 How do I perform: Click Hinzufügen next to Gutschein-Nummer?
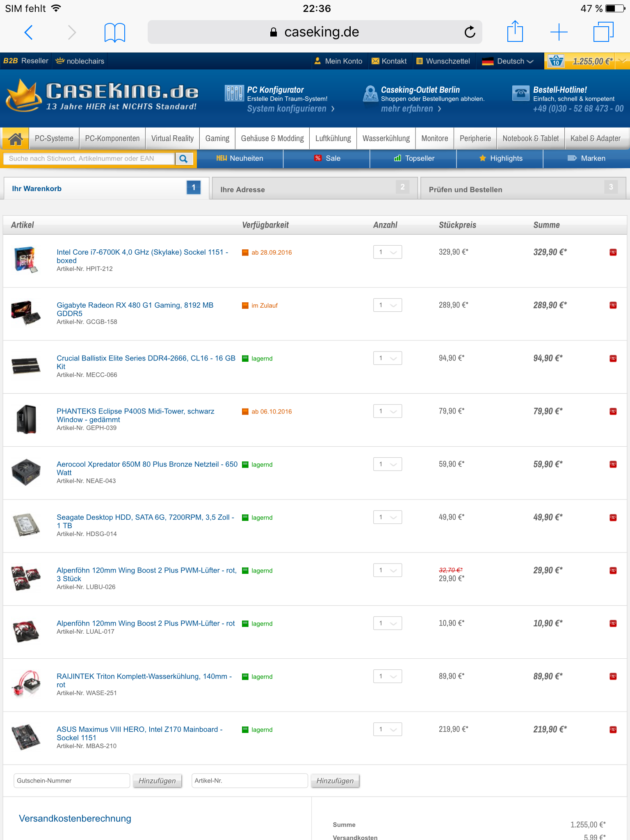coord(157,781)
